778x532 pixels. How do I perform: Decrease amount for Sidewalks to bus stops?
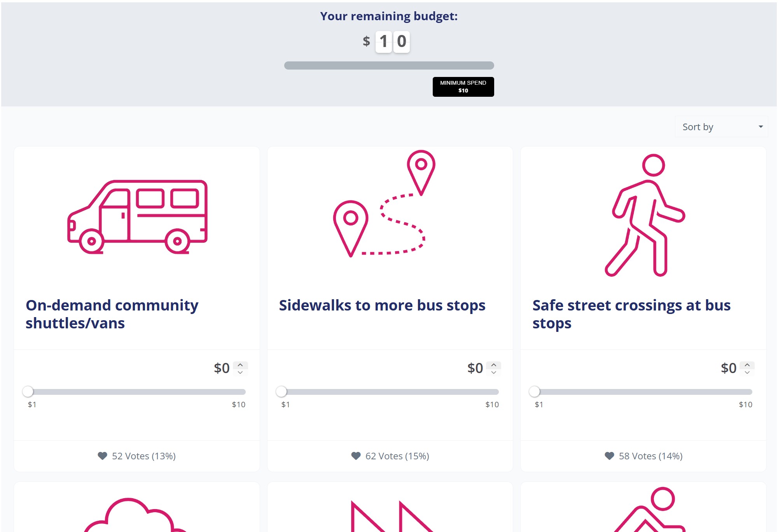[x=494, y=372]
